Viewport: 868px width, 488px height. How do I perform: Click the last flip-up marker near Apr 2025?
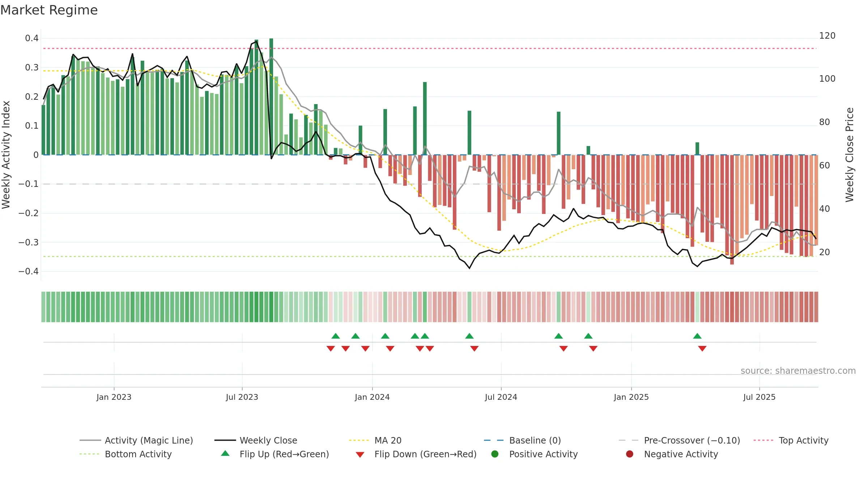coord(697,336)
